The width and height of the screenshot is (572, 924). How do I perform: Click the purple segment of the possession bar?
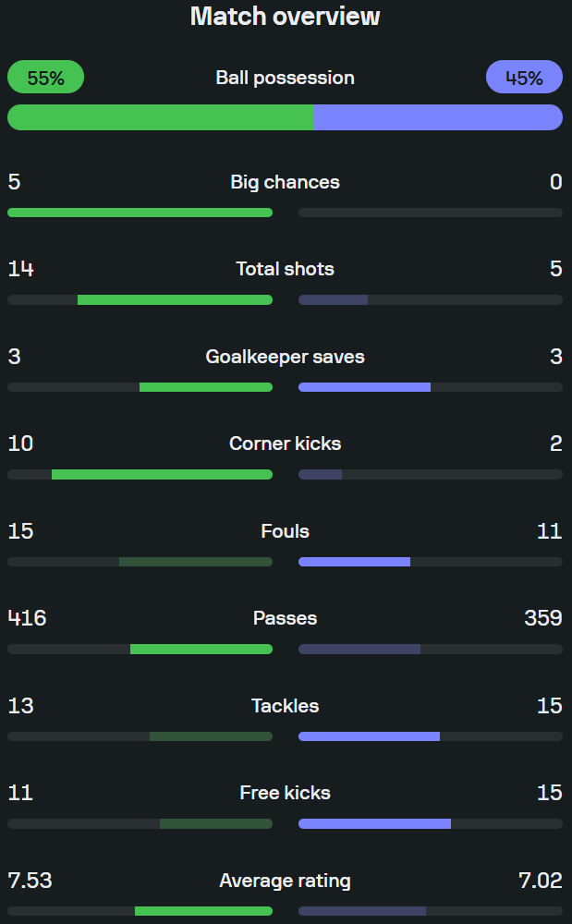pyautogui.click(x=438, y=117)
